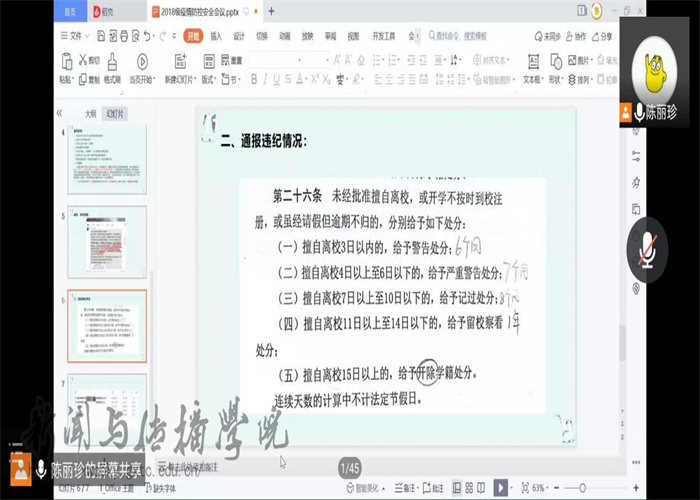This screenshot has height=500, width=700.
Task: Click the zoom out minus button
Action: pyautogui.click(x=557, y=488)
